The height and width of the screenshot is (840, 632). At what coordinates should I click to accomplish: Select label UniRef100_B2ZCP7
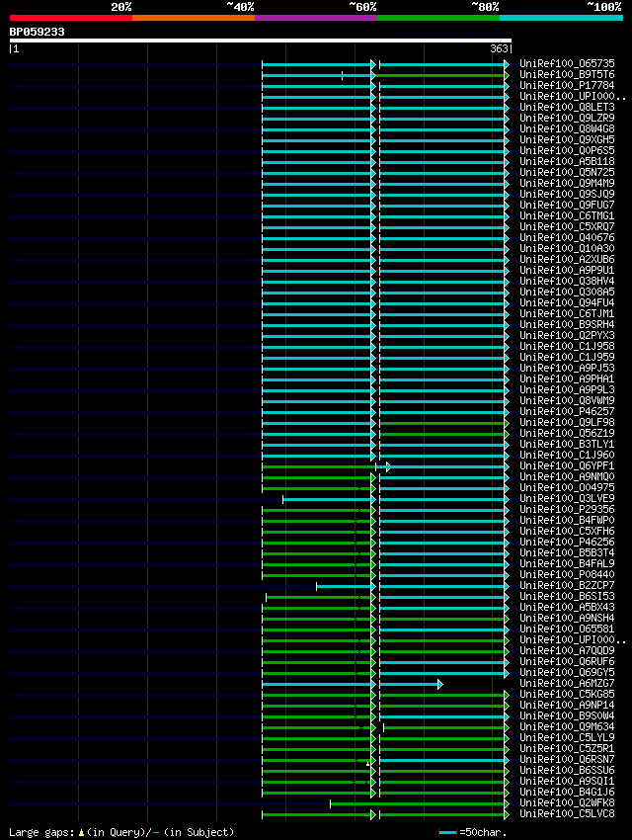click(567, 586)
